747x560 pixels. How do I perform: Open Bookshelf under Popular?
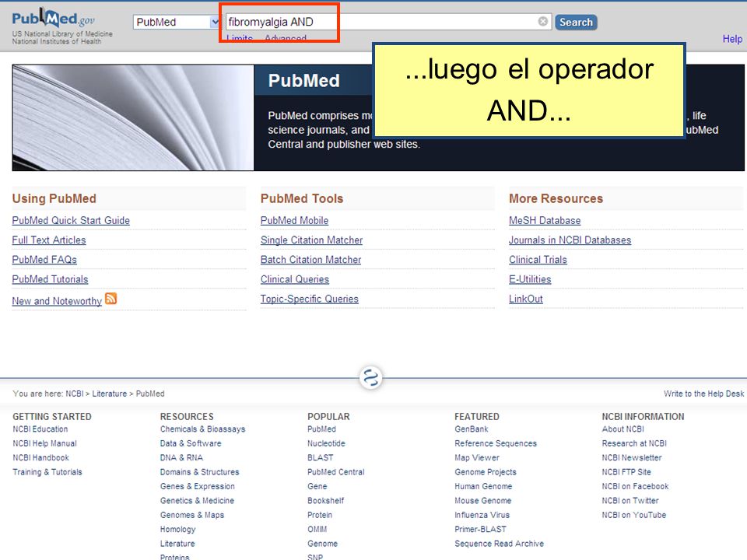click(325, 500)
